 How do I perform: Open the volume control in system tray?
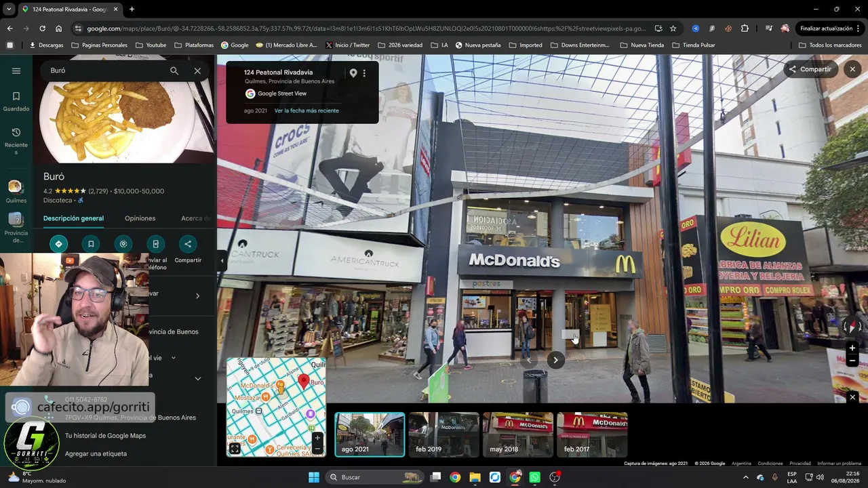[820, 477]
